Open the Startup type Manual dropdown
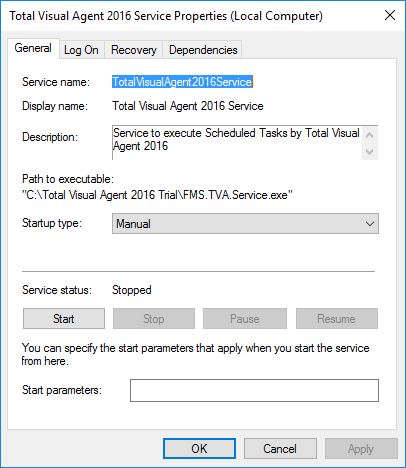The image size is (406, 468). point(245,224)
